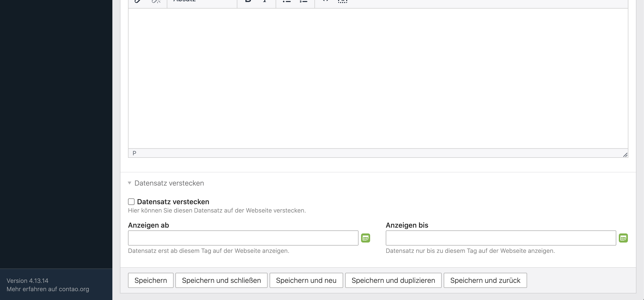Screen dimensions: 644x300
Task: Click into the Anzeigen bis date field
Action: tap(501, 238)
